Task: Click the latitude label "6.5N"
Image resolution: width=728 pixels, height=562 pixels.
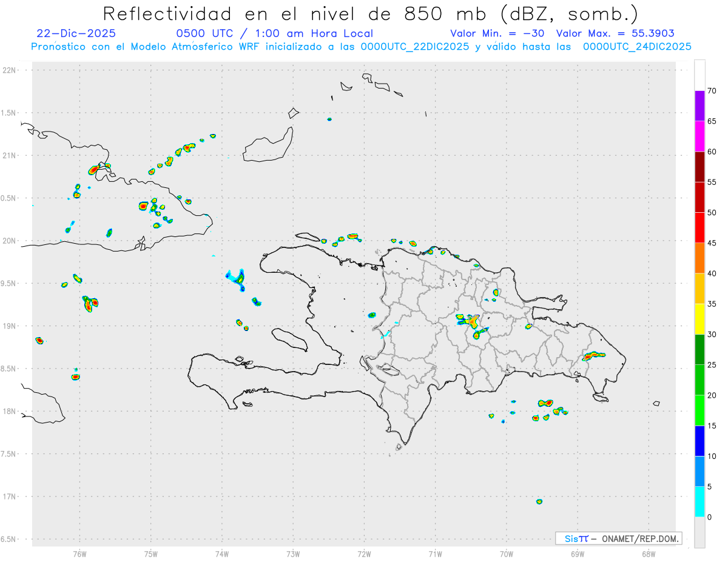Action: tap(9, 540)
